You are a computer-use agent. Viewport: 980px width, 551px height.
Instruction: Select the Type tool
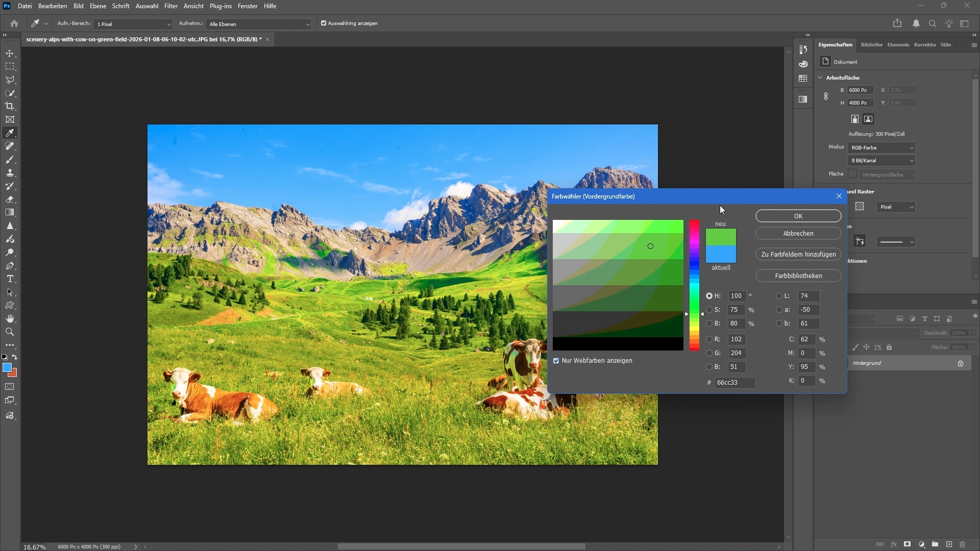pyautogui.click(x=10, y=279)
